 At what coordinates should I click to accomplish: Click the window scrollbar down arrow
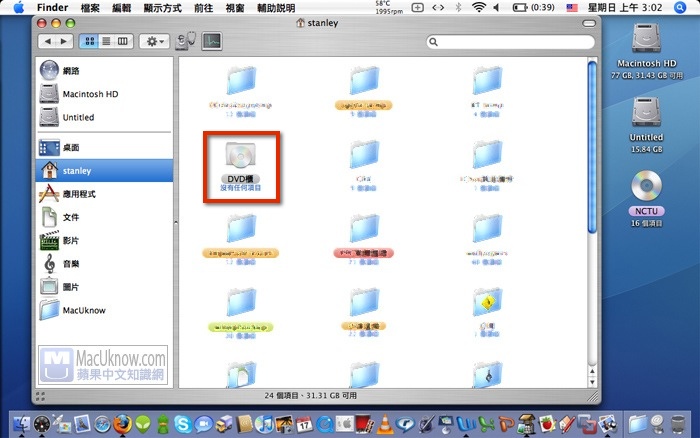pos(592,382)
